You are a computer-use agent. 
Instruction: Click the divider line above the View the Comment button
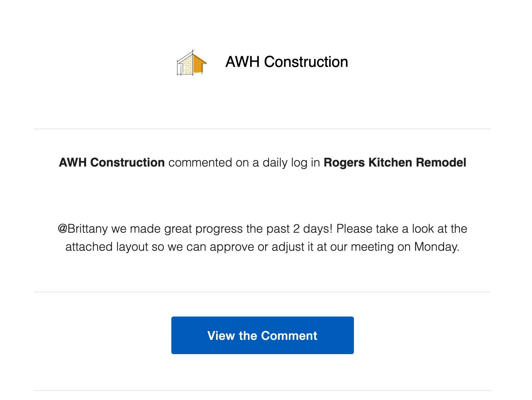tap(262, 292)
